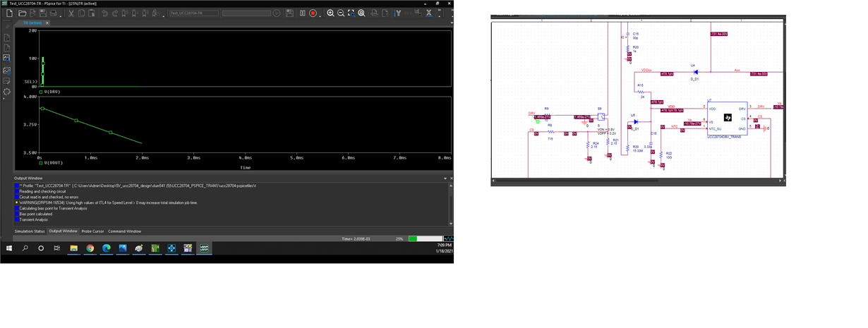Switch to the Simulation Status tab

point(30,231)
